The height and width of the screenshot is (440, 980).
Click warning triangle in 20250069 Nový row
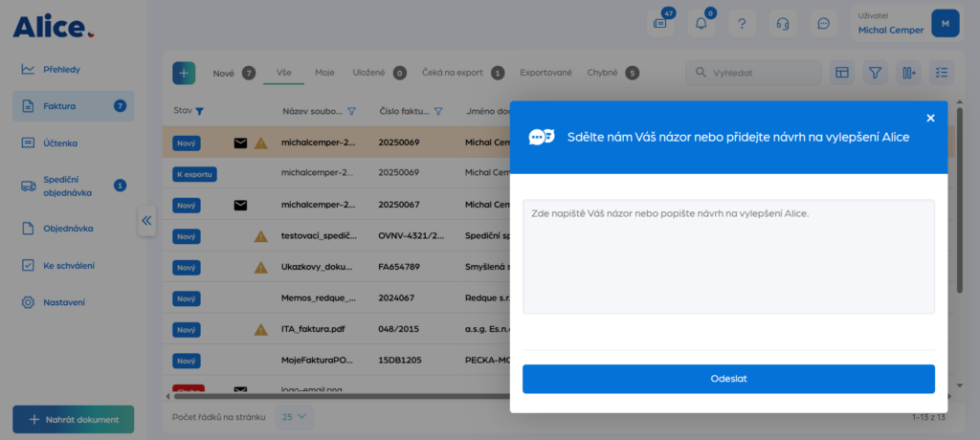click(x=260, y=143)
